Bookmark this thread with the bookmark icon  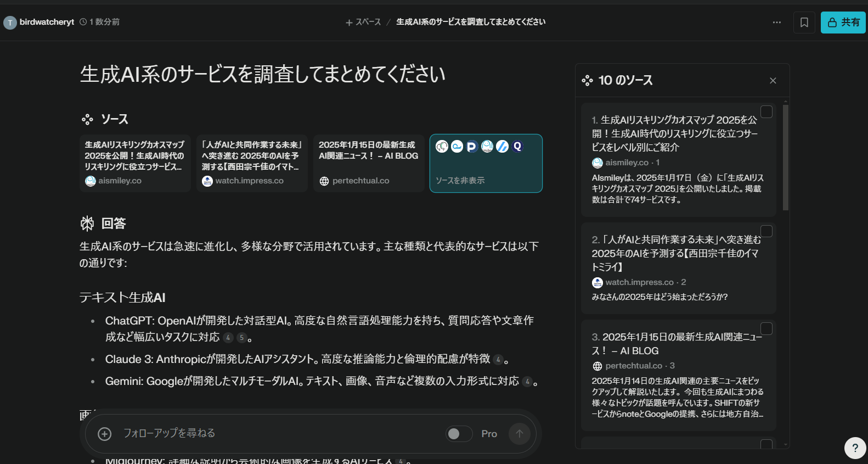pyautogui.click(x=804, y=23)
